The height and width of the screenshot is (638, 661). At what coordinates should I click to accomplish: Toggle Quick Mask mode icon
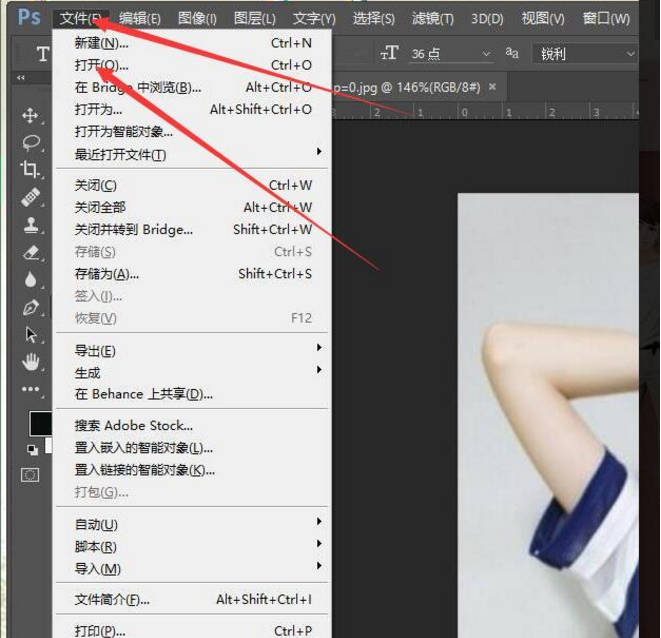(30, 475)
